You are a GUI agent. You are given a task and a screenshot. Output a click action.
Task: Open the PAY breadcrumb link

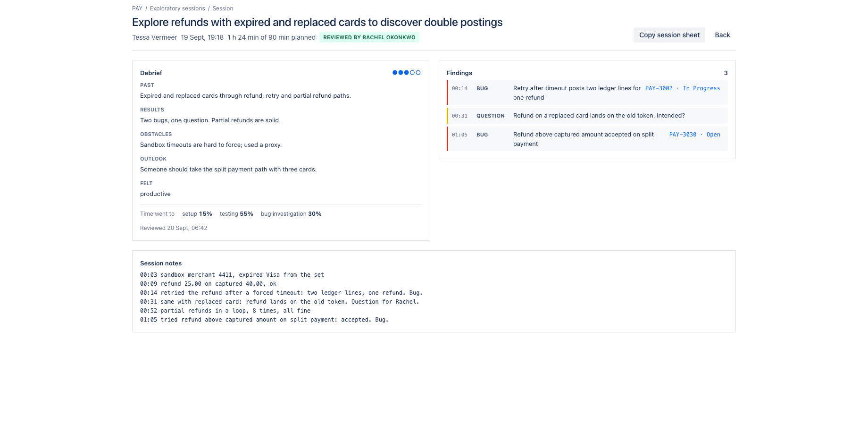pos(137,8)
